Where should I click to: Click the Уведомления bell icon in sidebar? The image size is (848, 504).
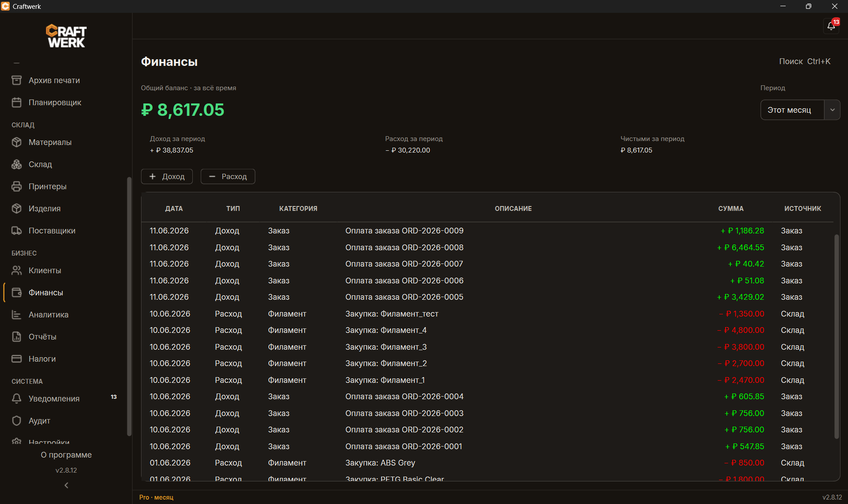(x=16, y=398)
